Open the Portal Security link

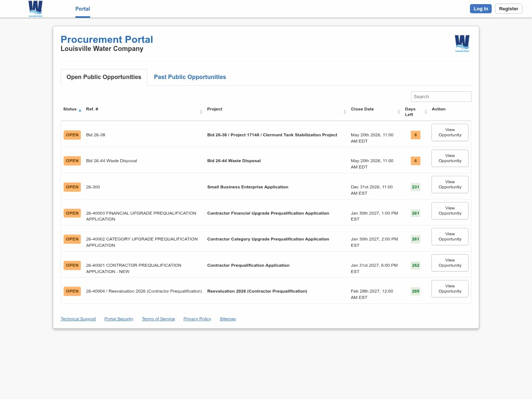(x=119, y=319)
